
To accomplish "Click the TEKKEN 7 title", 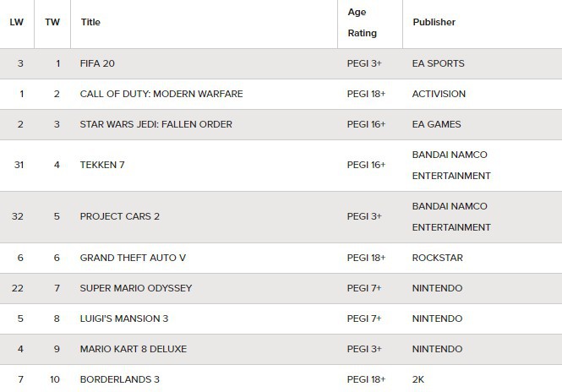I will [102, 165].
